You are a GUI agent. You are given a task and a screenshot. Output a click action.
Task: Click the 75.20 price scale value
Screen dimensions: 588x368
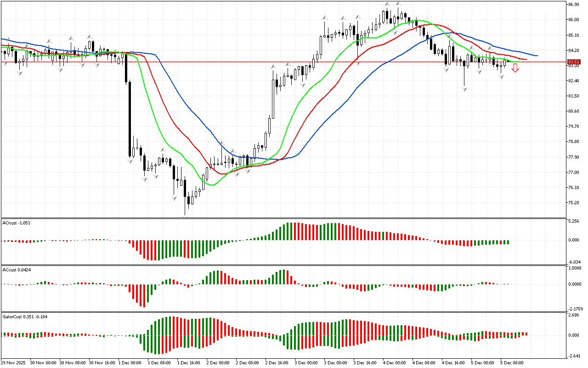click(x=573, y=203)
